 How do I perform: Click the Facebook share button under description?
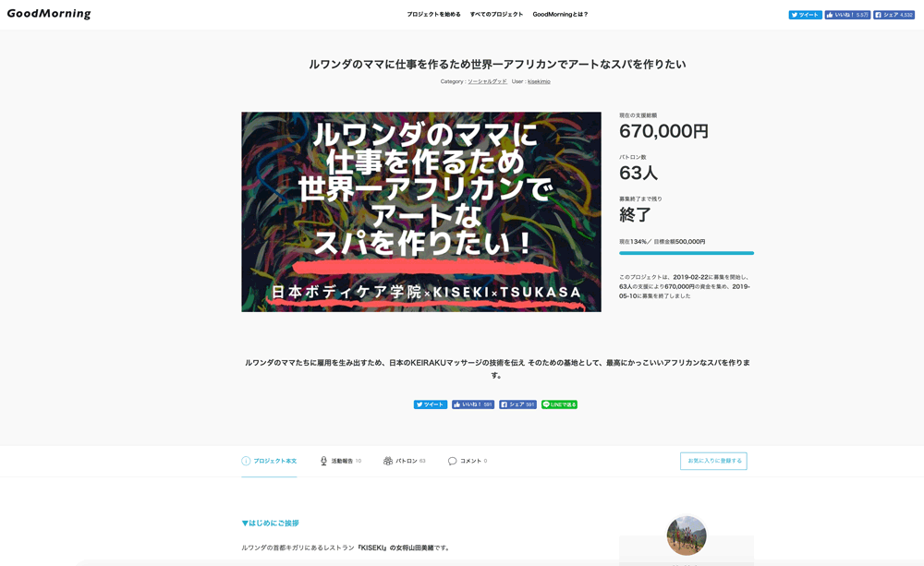[x=518, y=404]
